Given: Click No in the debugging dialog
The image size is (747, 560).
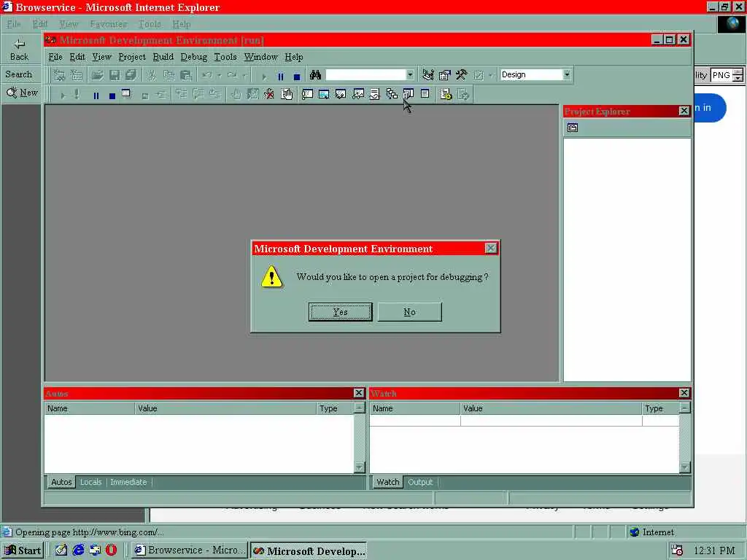Looking at the screenshot, I should pos(410,312).
